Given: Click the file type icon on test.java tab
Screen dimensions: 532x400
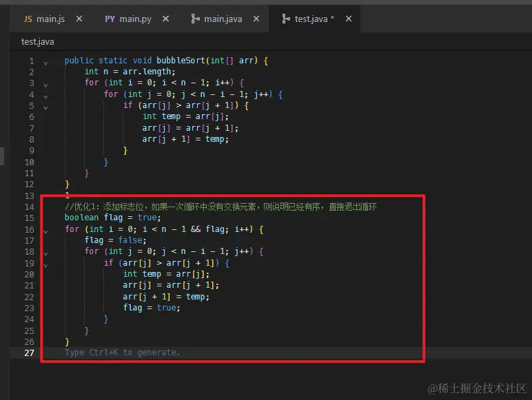Looking at the screenshot, I should tap(286, 19).
